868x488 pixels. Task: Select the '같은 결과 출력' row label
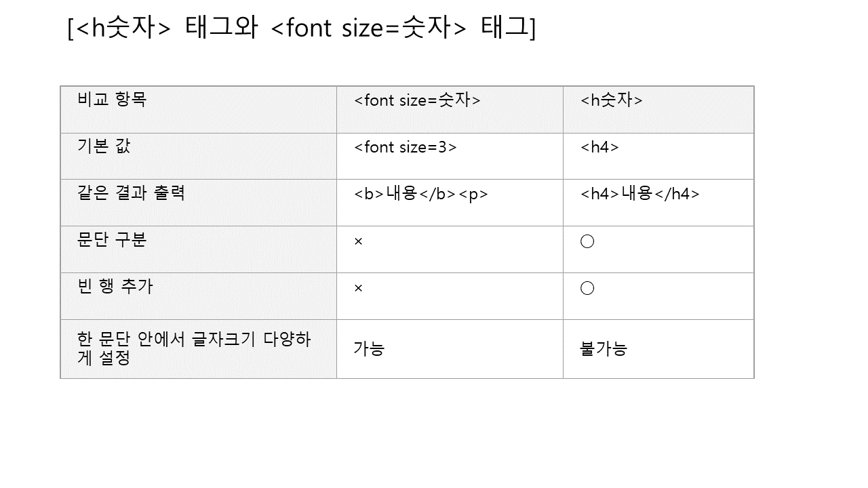click(132, 193)
